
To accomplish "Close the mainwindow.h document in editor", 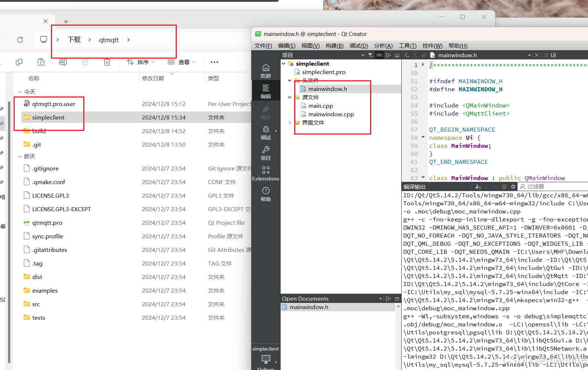I will pyautogui.click(x=537, y=55).
